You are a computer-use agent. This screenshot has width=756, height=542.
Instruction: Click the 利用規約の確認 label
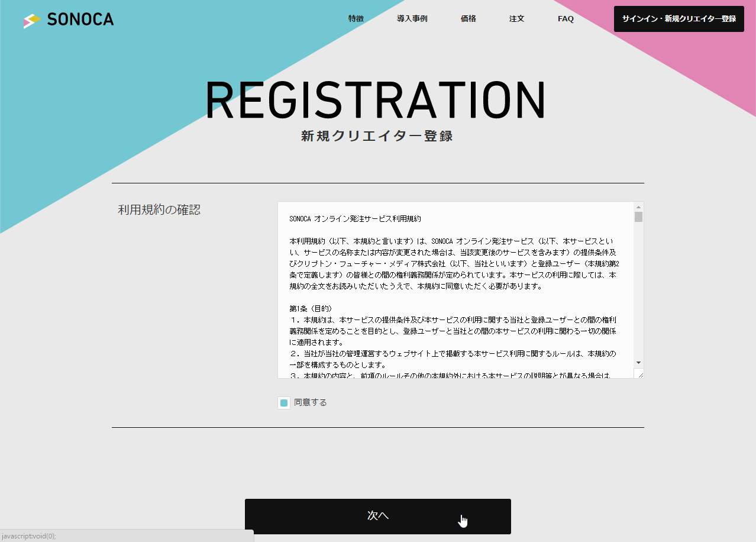160,210
